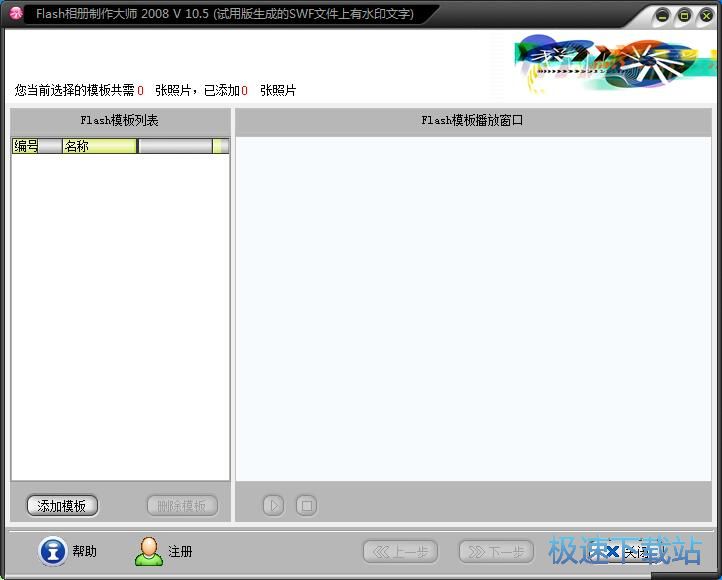Close the window with the X icon

tap(706, 16)
